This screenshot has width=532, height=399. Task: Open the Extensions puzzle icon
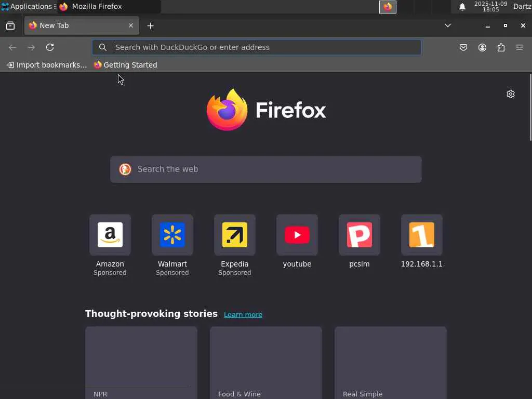point(501,47)
